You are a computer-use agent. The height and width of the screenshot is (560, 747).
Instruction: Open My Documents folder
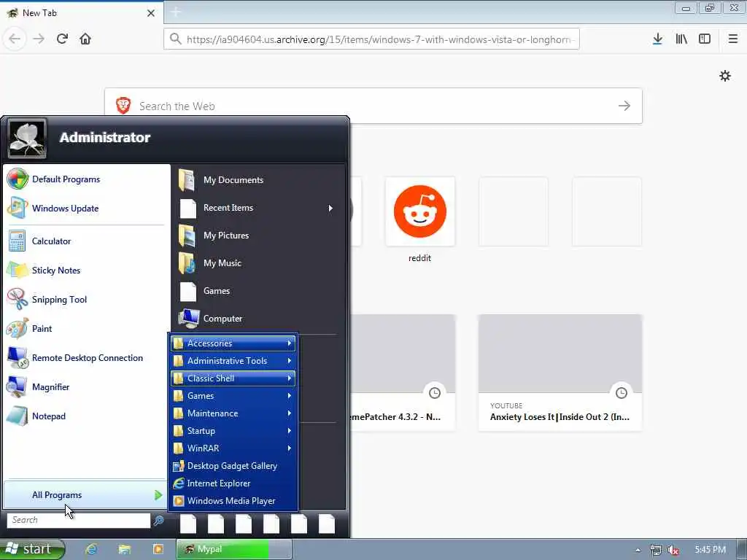click(258, 180)
